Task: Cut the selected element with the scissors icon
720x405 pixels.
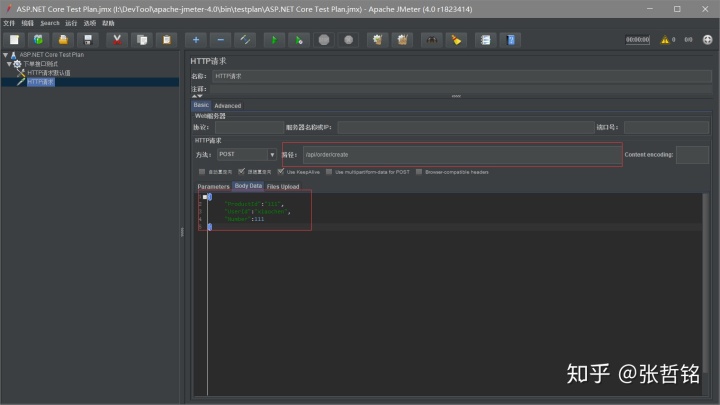Action: [117, 40]
